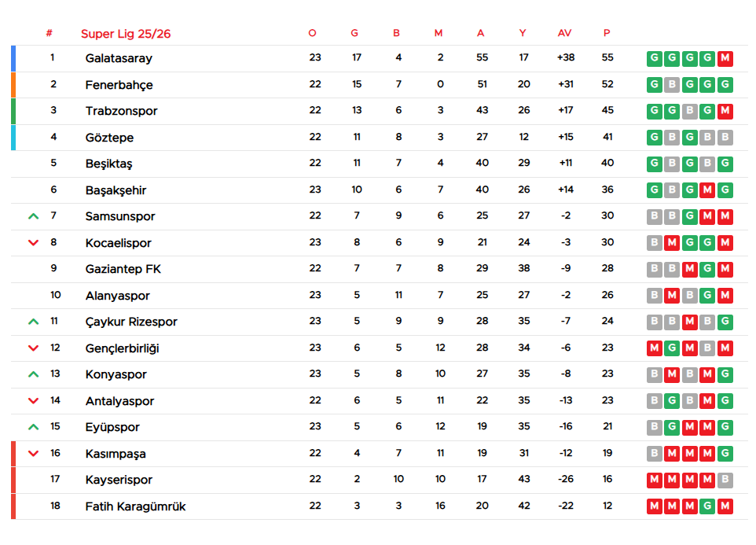The image size is (756, 545).
Task: Select the AV goal difference column header
Action: [x=564, y=33]
